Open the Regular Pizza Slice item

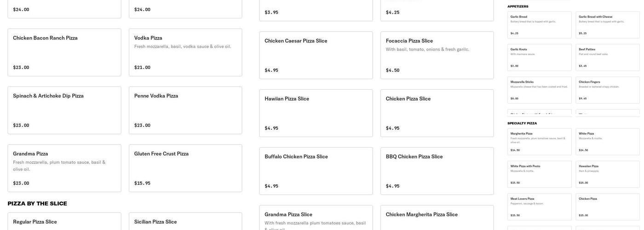click(64, 222)
